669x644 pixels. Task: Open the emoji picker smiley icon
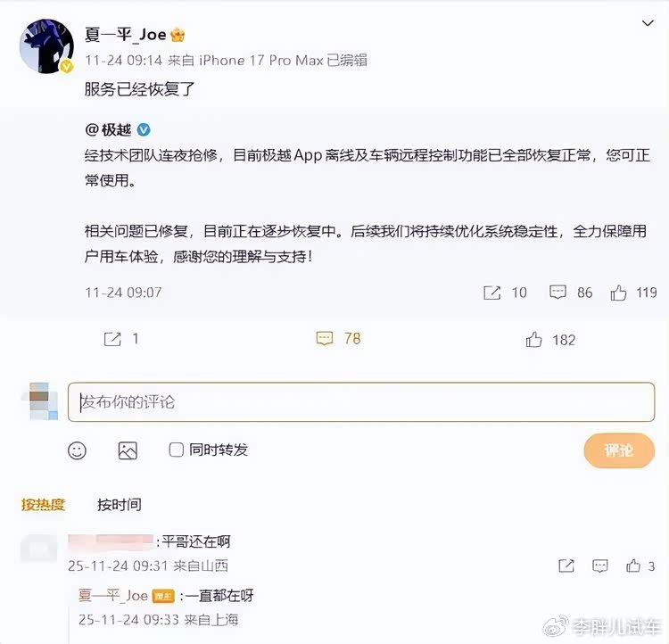[x=78, y=450]
